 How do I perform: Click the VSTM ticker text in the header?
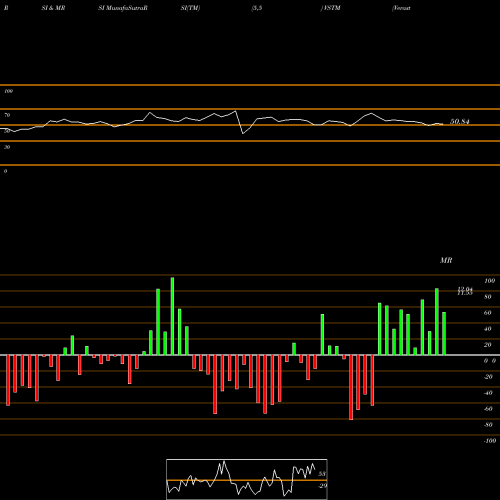tap(331, 8)
